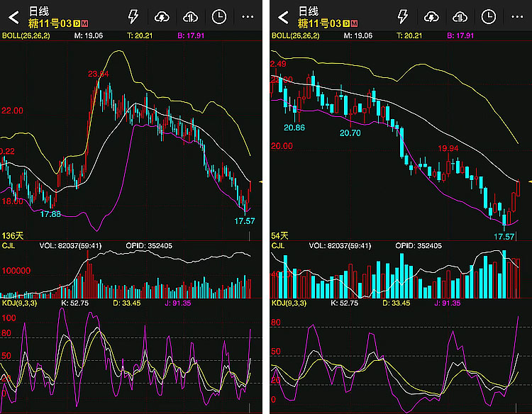Change KDJ(9,3,3) indicator in left chart
532x414 pixels.
(19, 303)
